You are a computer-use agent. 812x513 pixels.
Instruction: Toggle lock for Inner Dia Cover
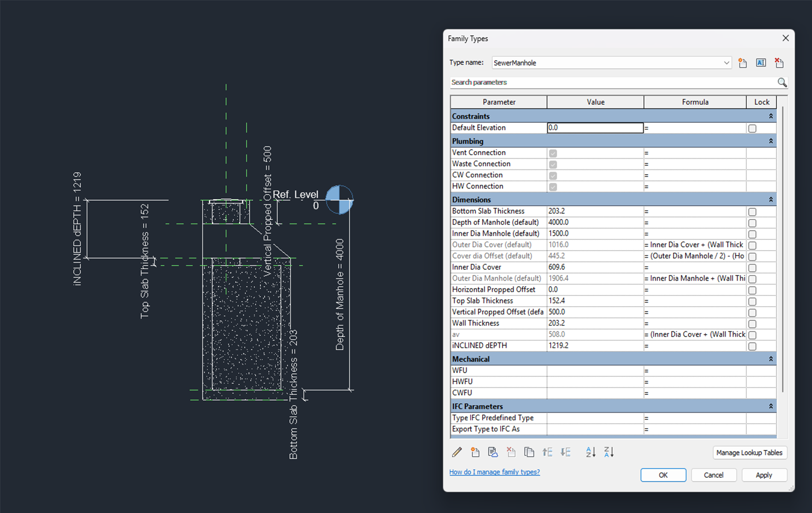[752, 268]
